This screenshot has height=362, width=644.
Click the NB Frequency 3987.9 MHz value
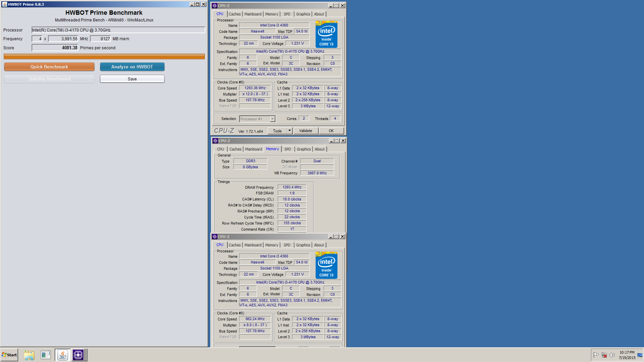(x=317, y=173)
